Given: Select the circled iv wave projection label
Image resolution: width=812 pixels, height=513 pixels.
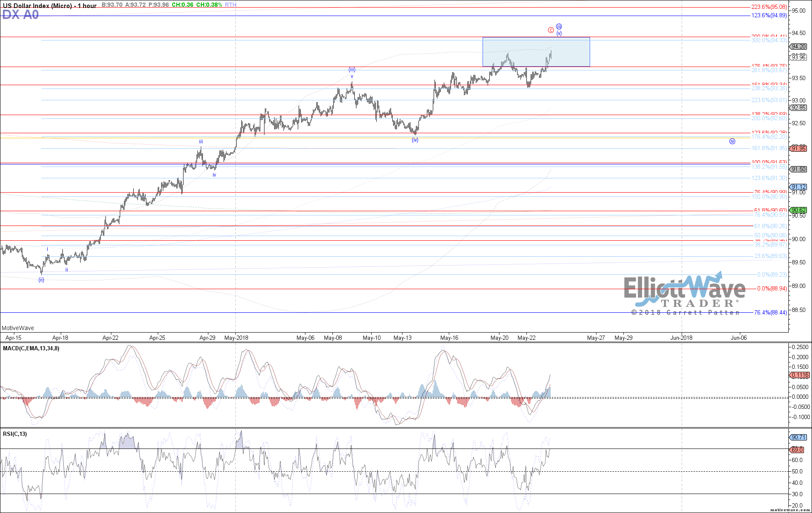Looking at the screenshot, I should pyautogui.click(x=732, y=141).
